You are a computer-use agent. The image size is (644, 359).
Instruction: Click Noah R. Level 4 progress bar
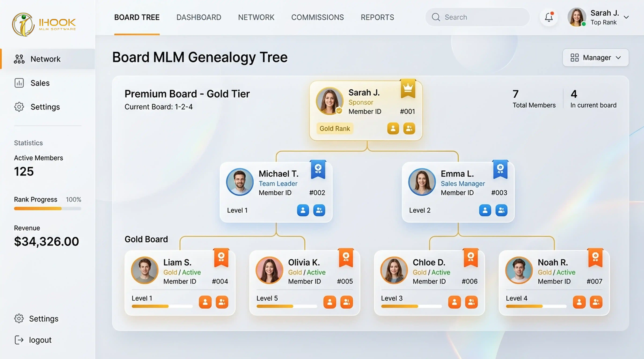tap(536, 306)
